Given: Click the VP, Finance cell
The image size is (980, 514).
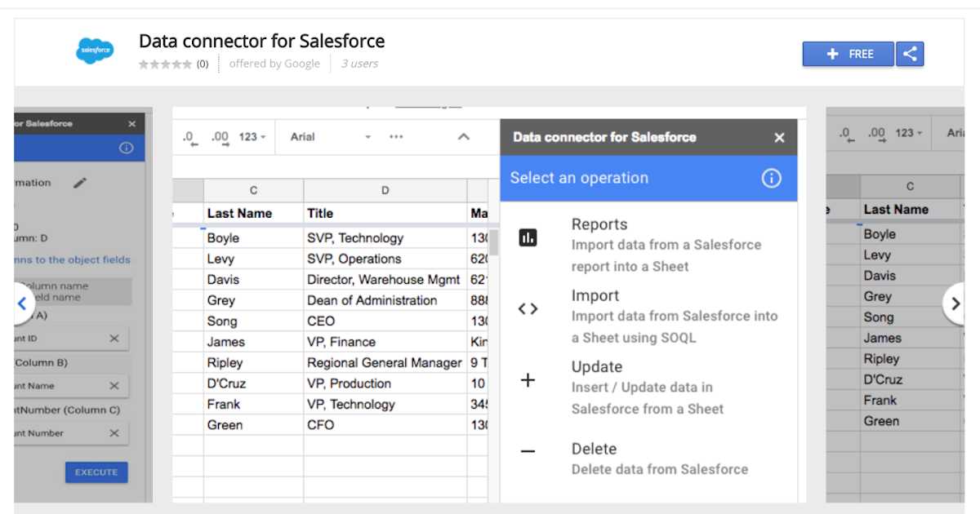Looking at the screenshot, I should 385,343.
